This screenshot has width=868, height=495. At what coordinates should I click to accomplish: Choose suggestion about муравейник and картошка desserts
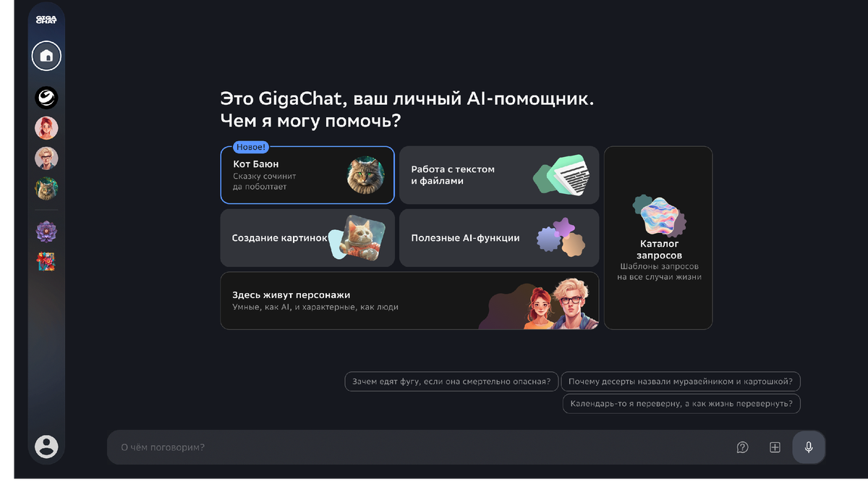point(681,381)
